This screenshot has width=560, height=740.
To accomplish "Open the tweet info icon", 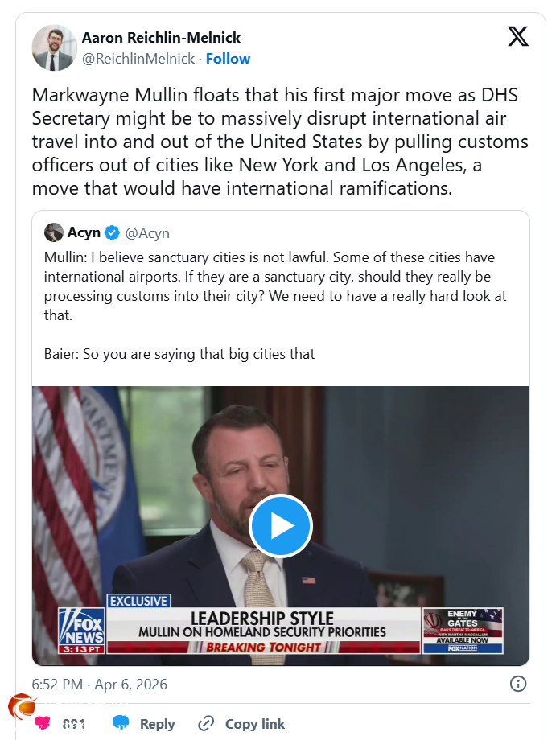I will (518, 684).
